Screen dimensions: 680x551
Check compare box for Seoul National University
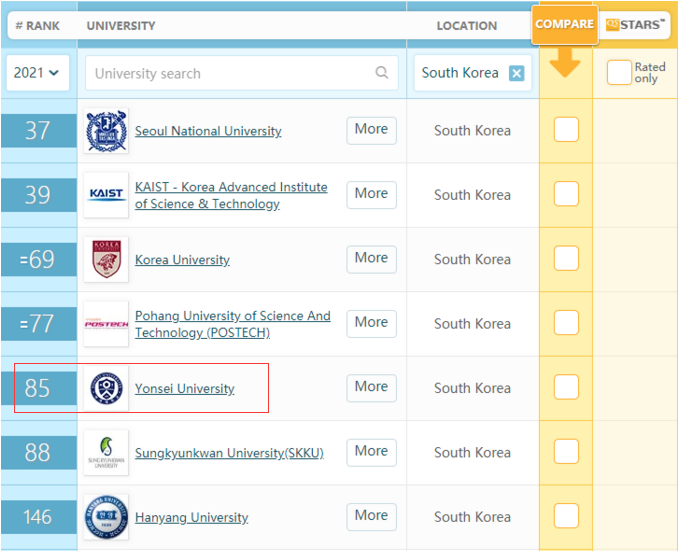pyautogui.click(x=566, y=130)
